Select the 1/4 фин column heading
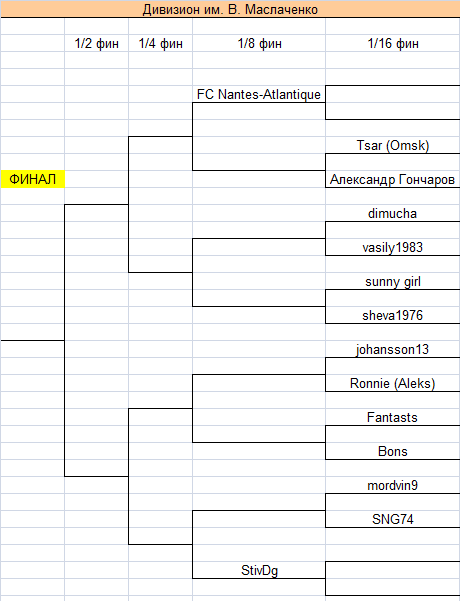Screen dimensions: 460x601 point(161,43)
